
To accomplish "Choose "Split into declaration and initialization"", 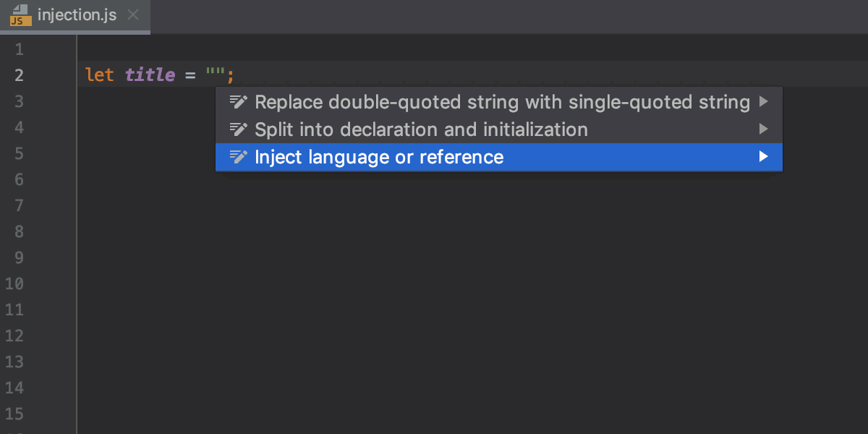I will (x=421, y=129).
